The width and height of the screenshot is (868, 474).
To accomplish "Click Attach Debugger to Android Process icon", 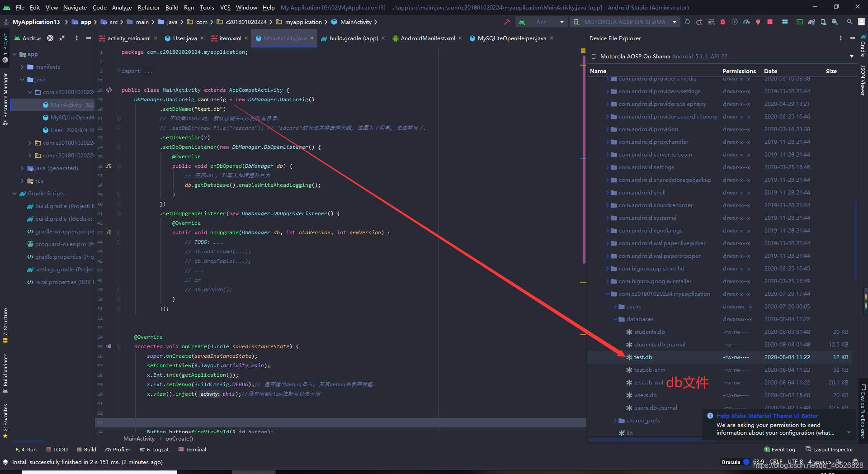I will [x=758, y=22].
